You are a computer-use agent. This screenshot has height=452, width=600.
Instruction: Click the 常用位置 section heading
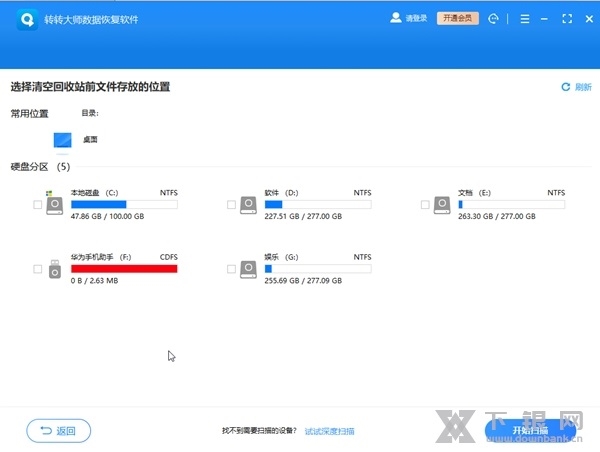(29, 114)
